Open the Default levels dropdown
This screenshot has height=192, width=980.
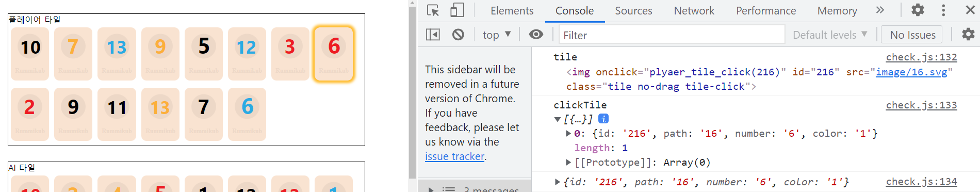pyautogui.click(x=830, y=35)
